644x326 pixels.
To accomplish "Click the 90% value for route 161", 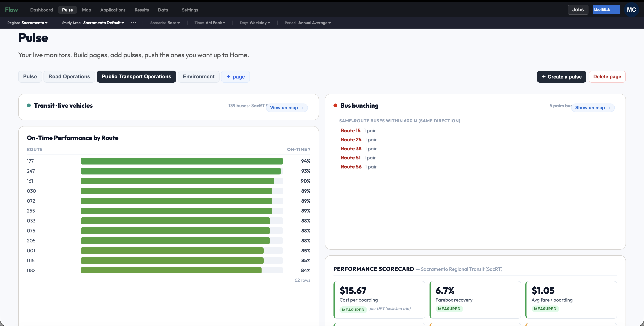I will click(x=305, y=181).
